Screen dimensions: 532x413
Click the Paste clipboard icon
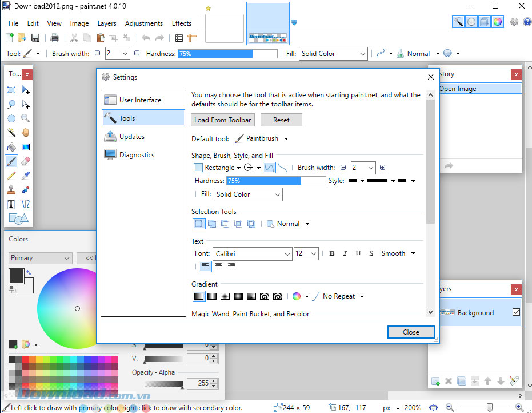click(x=101, y=38)
